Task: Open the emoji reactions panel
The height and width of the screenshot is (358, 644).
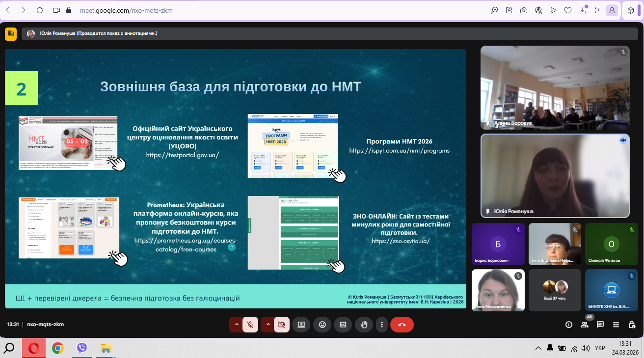Action: coord(322,325)
